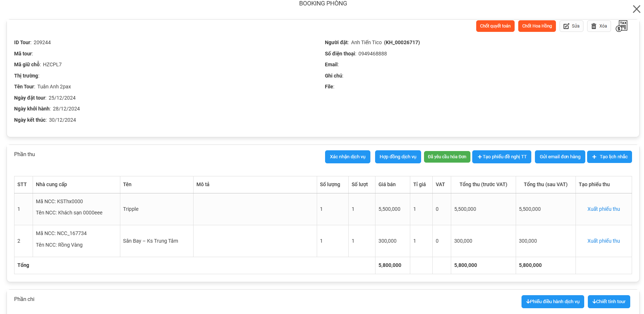644x314 pixels.
Task: Close the Booking Phòng dialog
Action: [636, 9]
